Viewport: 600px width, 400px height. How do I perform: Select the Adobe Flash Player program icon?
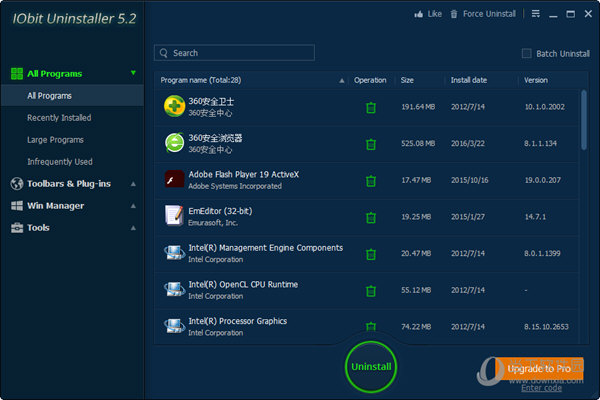pyautogui.click(x=174, y=179)
